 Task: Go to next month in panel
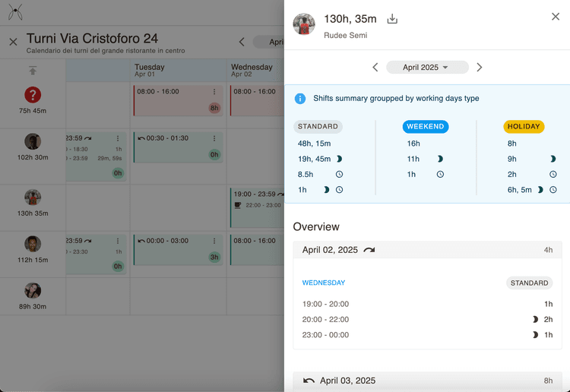click(479, 68)
